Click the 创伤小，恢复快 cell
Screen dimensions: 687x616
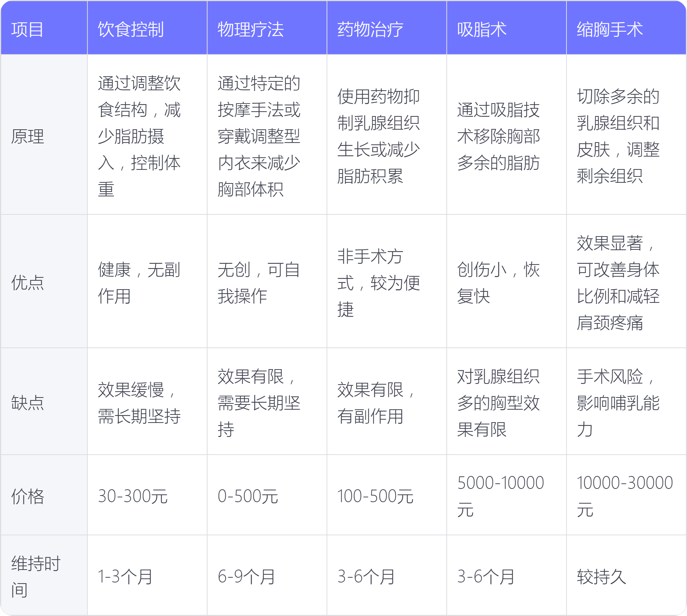click(x=498, y=283)
